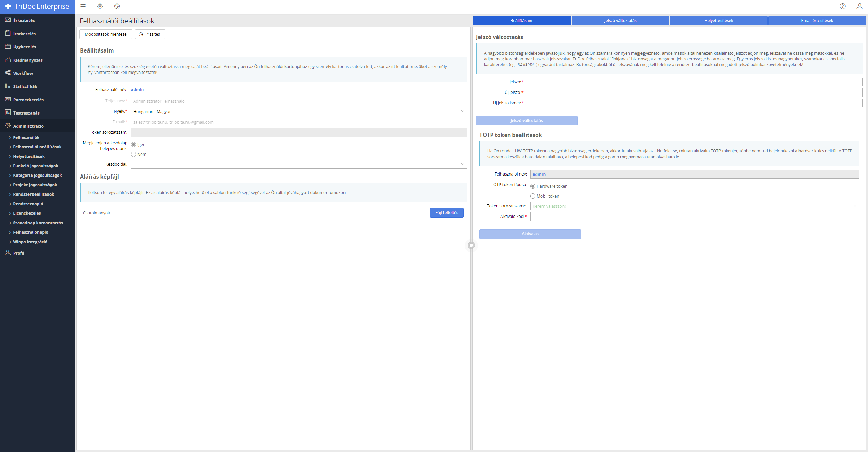
Task: Switch to the Helyettesítések tab
Action: (x=718, y=21)
